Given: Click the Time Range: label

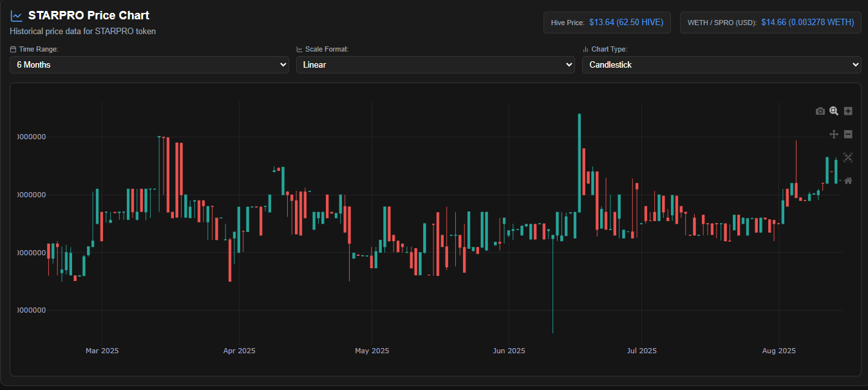Looking at the screenshot, I should click(39, 49).
